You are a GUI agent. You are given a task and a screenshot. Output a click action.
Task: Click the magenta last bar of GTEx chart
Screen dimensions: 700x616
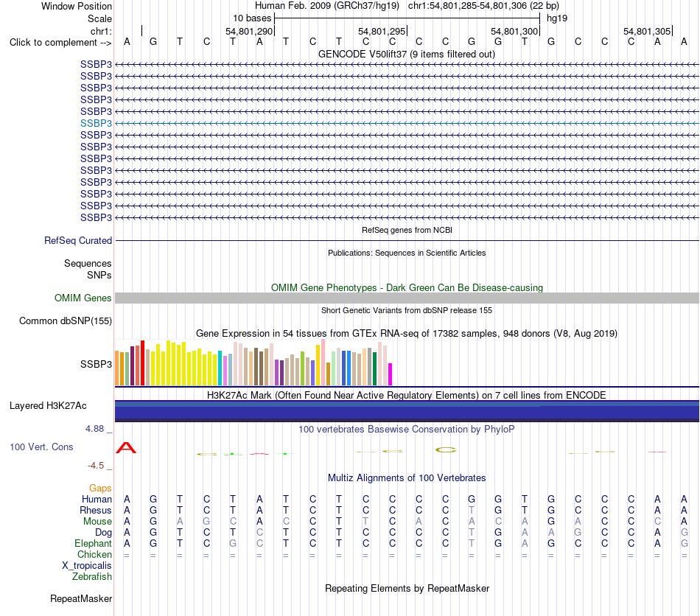391,374
